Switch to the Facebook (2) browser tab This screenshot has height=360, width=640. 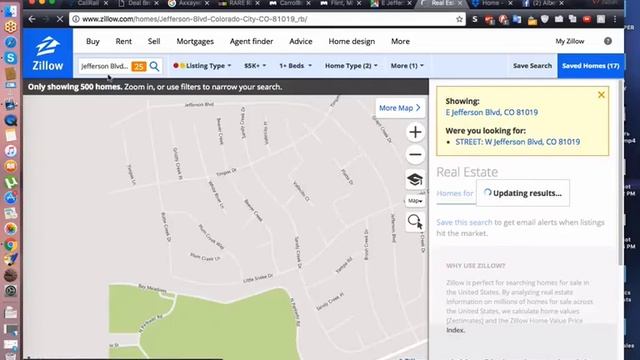click(x=543, y=3)
